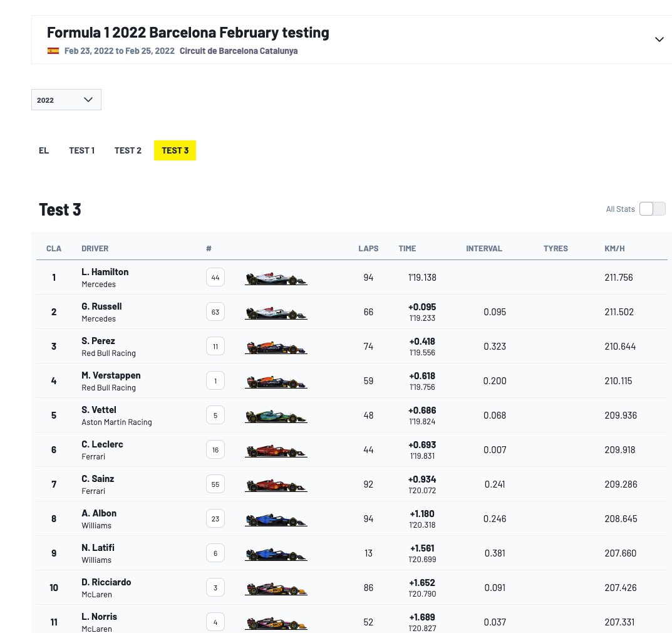Open D. Ricciardo driver link
The height and width of the screenshot is (633, 672).
(x=106, y=582)
